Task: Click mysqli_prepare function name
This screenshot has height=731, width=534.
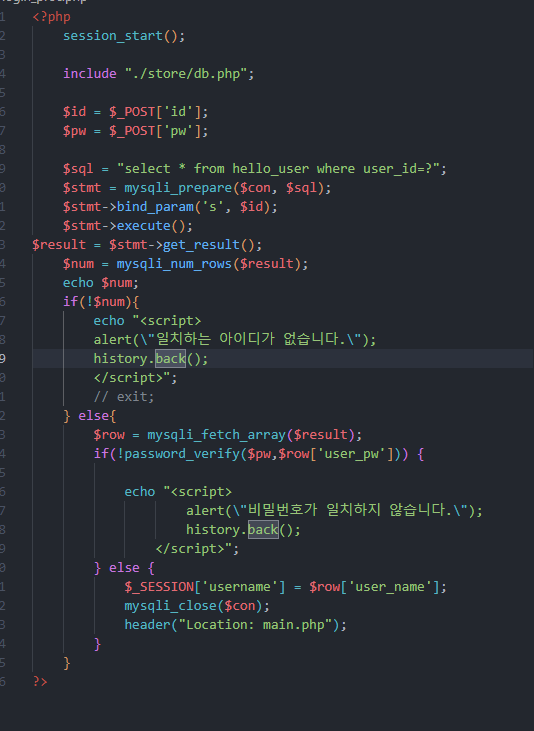Action: [178, 188]
